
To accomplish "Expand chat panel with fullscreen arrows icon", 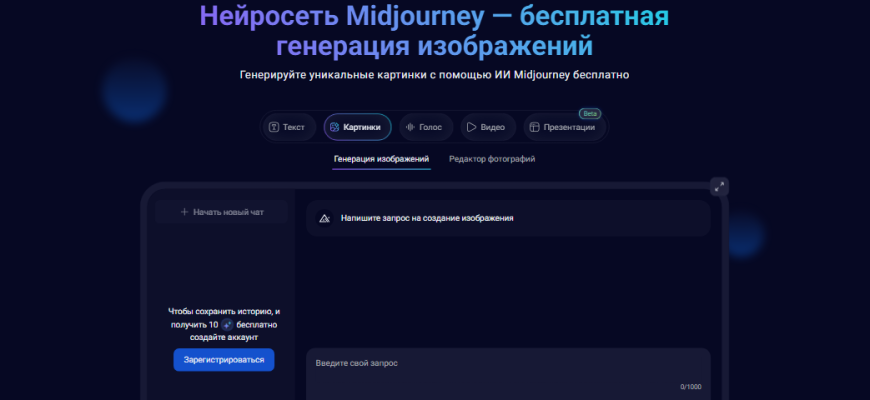I will 718,186.
